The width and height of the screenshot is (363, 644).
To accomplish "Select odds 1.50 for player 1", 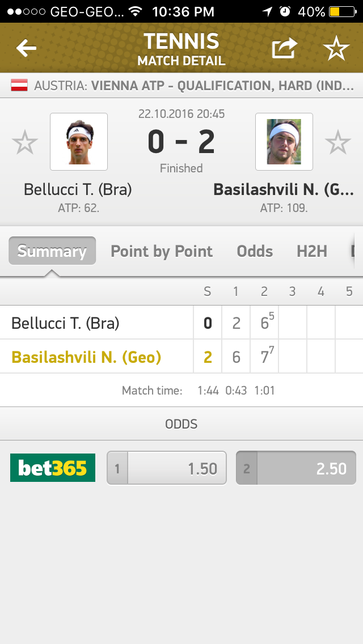I will coord(167,468).
